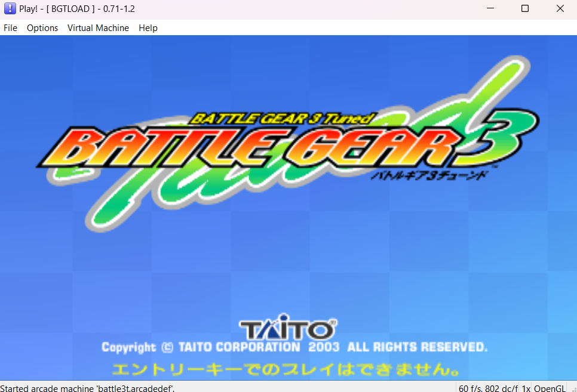Viewport: 577px width, 392px height.
Task: Close the Play! emulator window
Action: pos(560,8)
